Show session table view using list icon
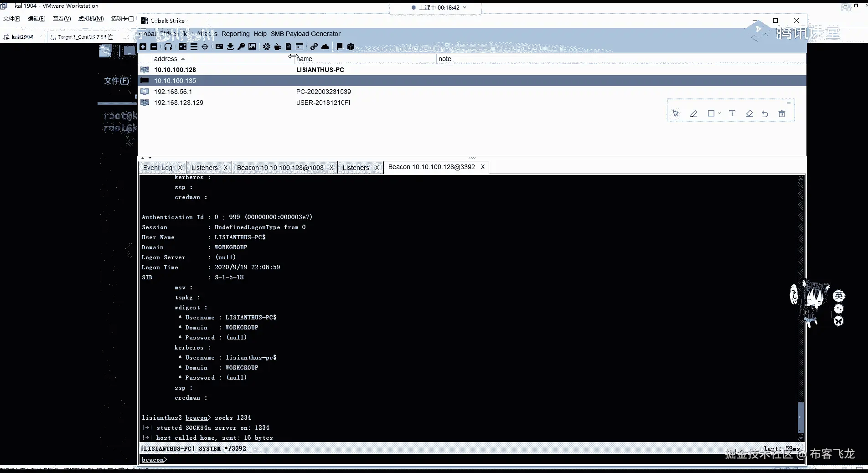868x473 pixels. tap(194, 46)
